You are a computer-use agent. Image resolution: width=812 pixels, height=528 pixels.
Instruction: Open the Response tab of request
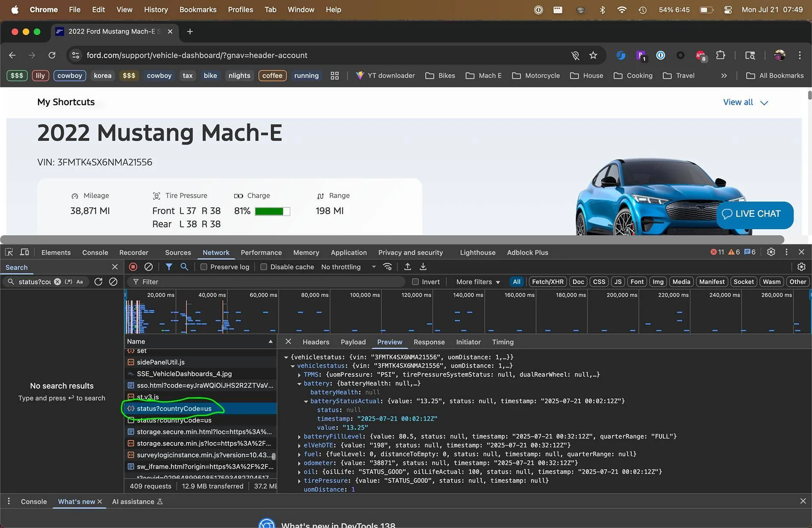tap(429, 342)
